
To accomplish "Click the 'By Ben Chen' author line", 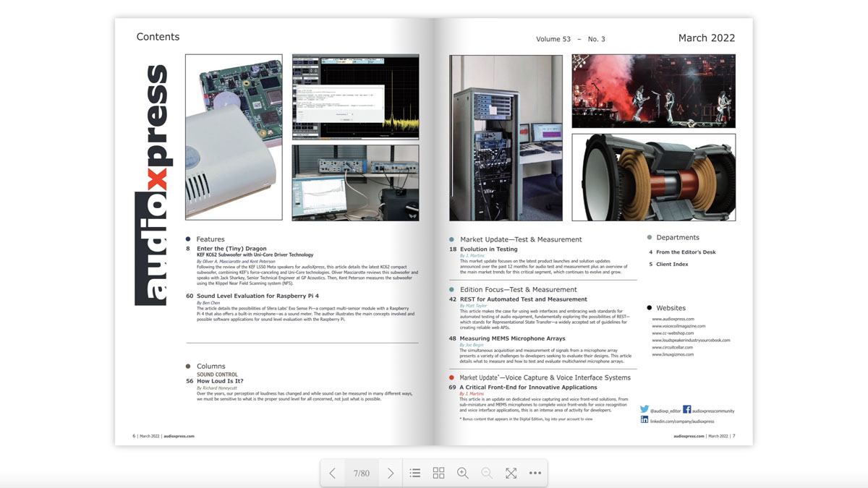I will click(208, 303).
